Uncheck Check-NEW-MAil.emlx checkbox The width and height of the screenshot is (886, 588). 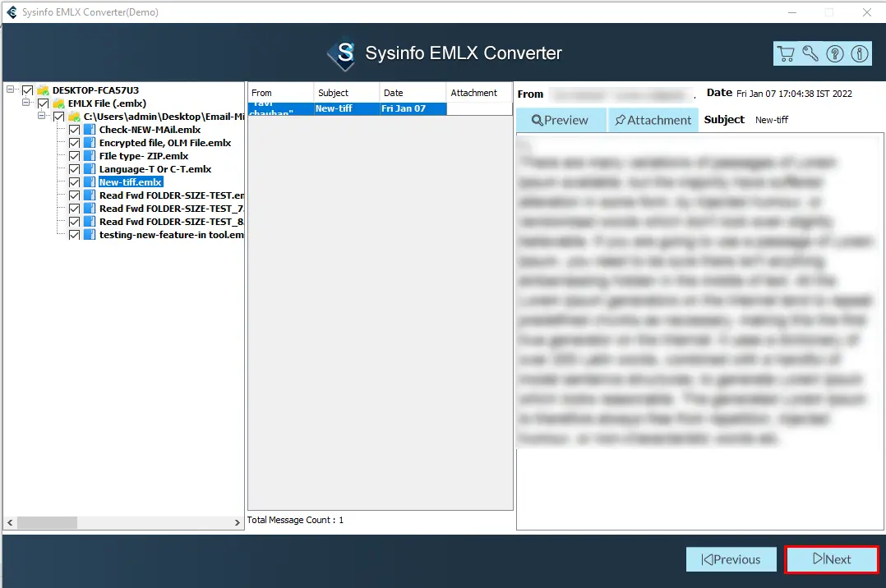(x=74, y=130)
